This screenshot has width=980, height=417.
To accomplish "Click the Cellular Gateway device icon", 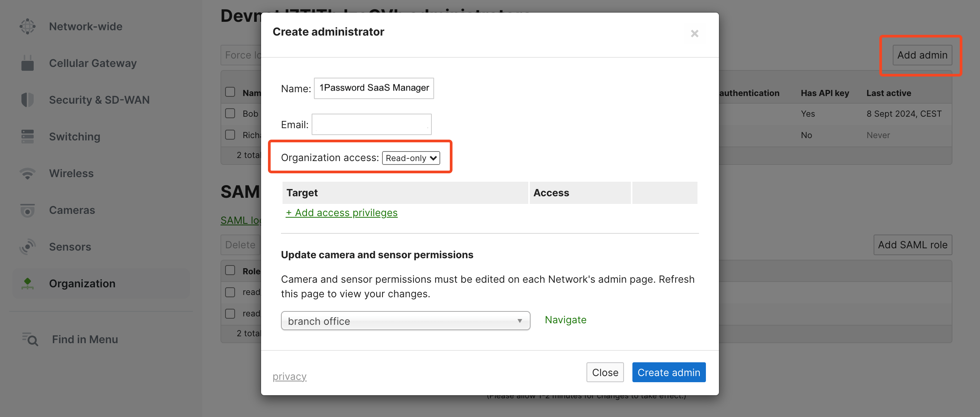I will pos(28,63).
